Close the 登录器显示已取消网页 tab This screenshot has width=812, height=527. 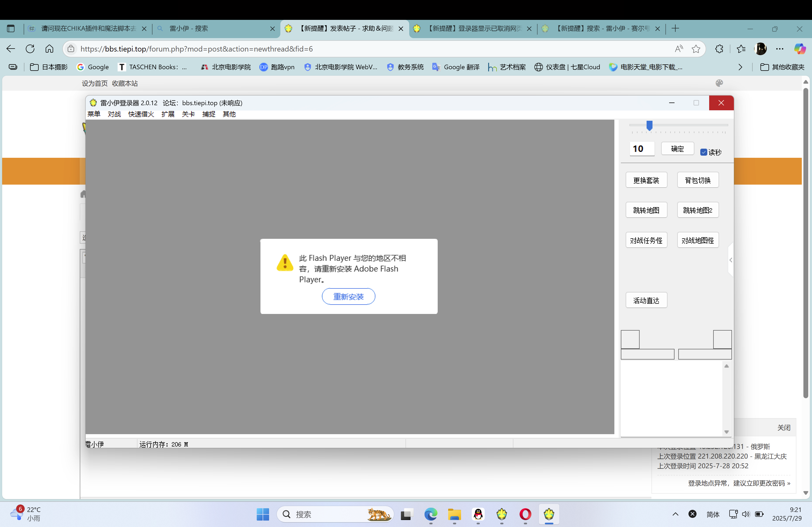click(x=529, y=29)
